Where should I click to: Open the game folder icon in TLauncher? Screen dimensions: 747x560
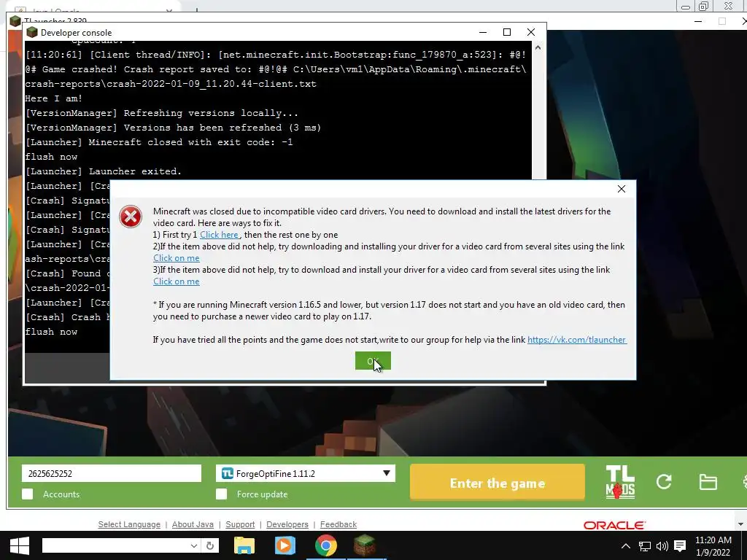[x=708, y=482]
